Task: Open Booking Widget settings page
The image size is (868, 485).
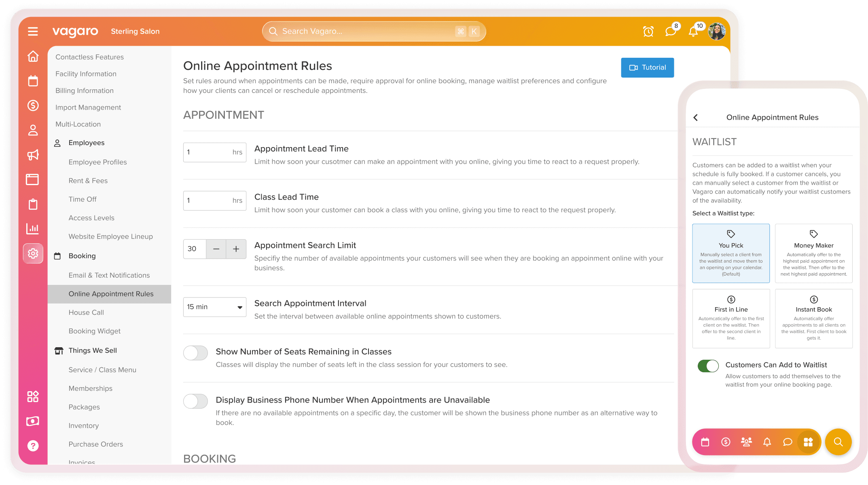Action: click(94, 331)
